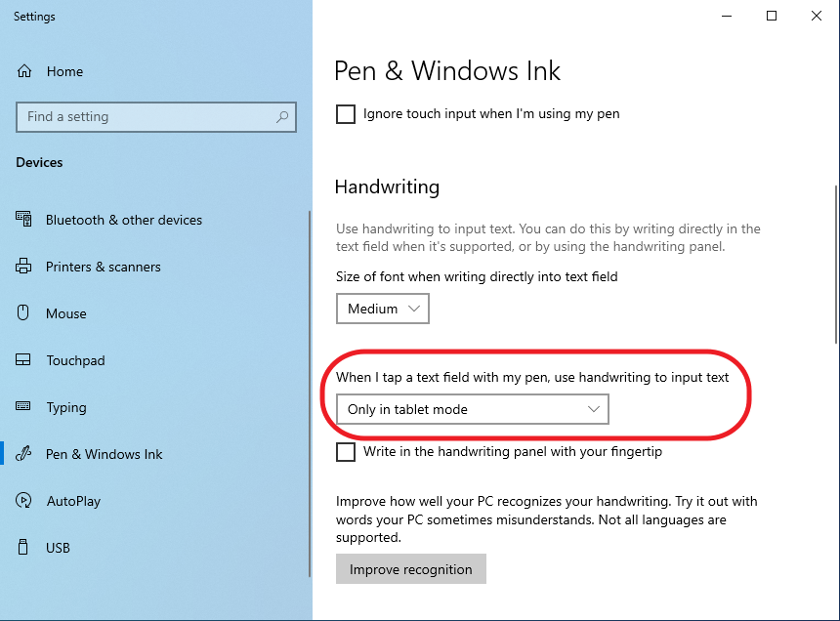Click the Pen & Windows Ink page title

(447, 70)
